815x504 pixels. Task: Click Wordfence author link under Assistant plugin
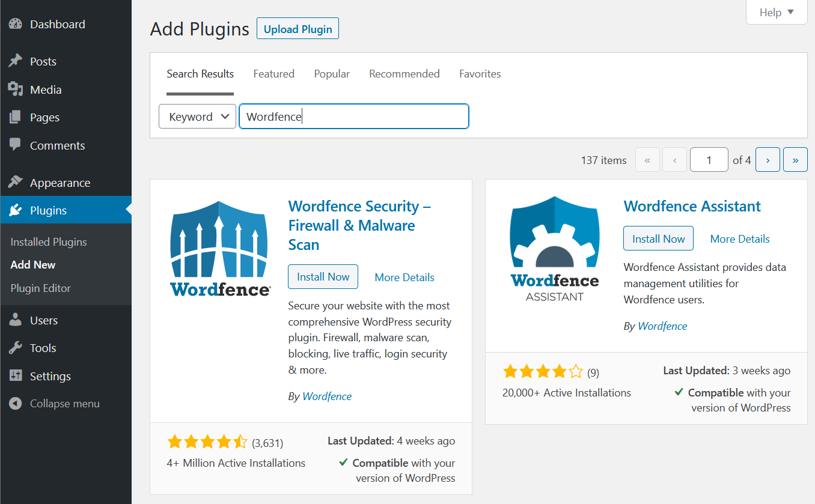(662, 326)
